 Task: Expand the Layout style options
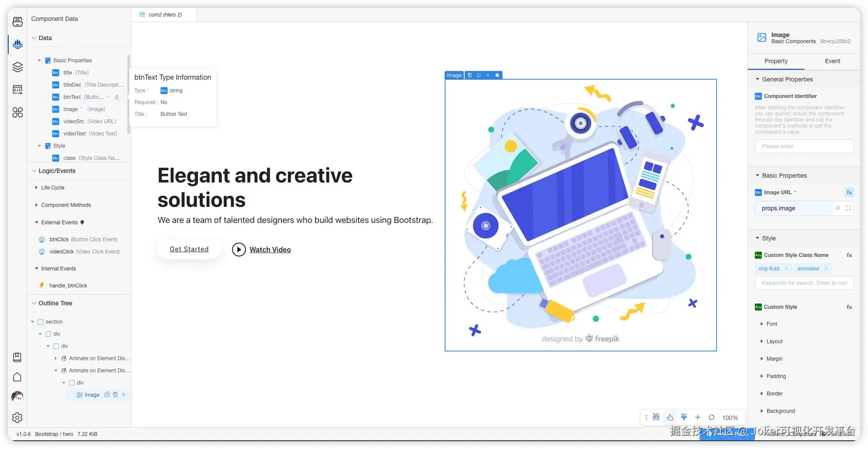coord(762,341)
